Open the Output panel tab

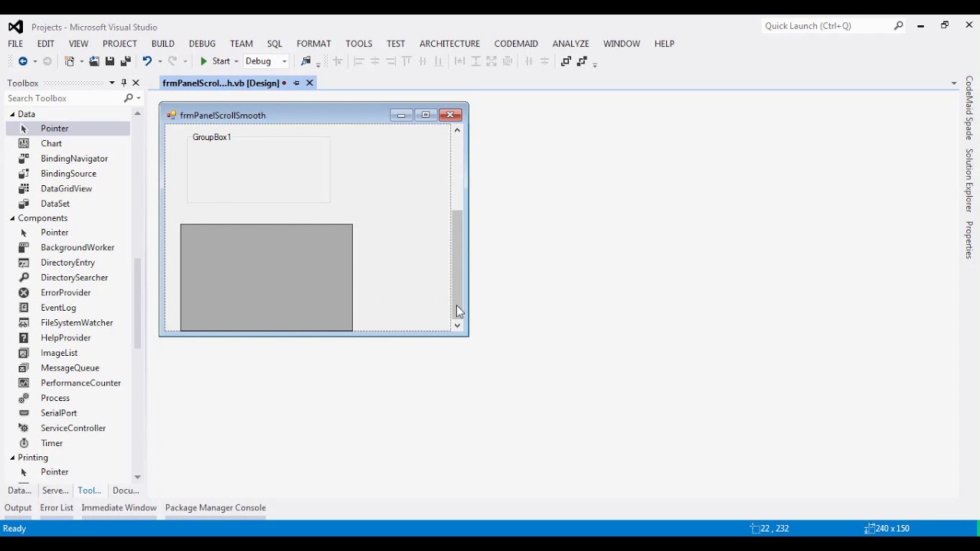(18, 507)
